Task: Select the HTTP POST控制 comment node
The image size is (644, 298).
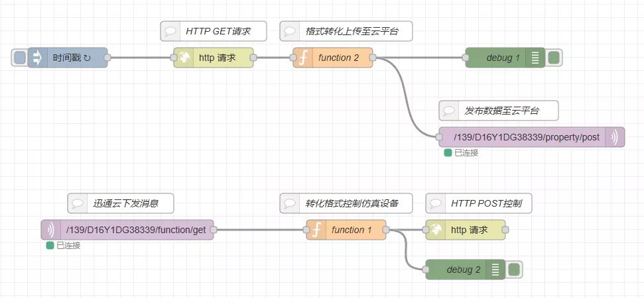Action: point(479,203)
